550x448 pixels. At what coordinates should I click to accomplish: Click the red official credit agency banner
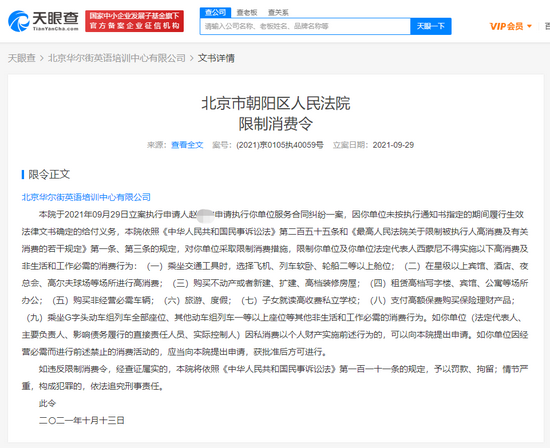(134, 21)
